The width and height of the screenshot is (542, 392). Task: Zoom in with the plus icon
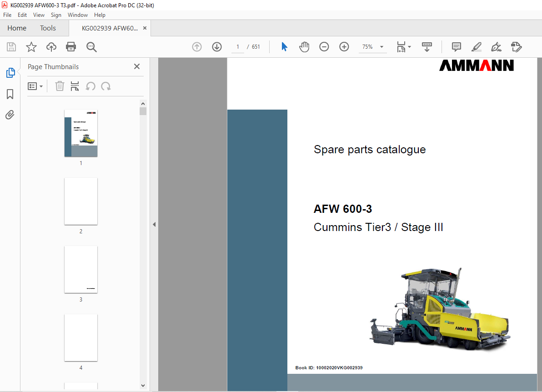click(344, 47)
